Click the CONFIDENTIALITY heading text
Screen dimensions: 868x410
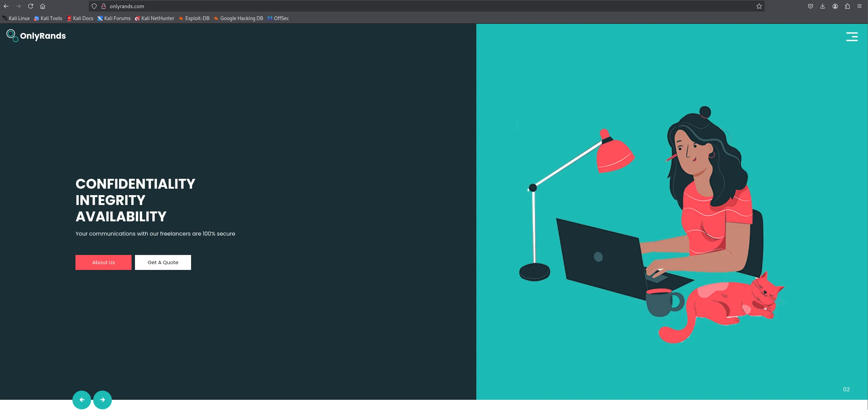[x=135, y=184]
